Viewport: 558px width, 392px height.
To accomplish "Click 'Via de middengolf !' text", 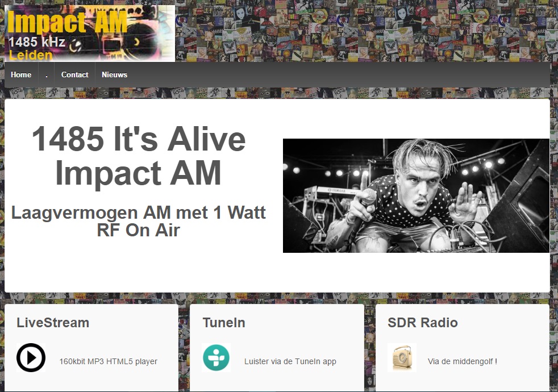I will click(x=463, y=361).
